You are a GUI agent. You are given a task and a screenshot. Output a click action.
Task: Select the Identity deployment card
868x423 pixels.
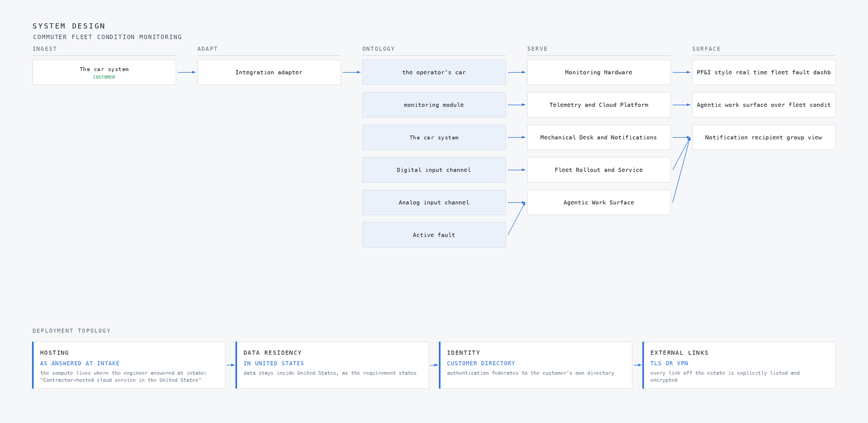tap(535, 365)
